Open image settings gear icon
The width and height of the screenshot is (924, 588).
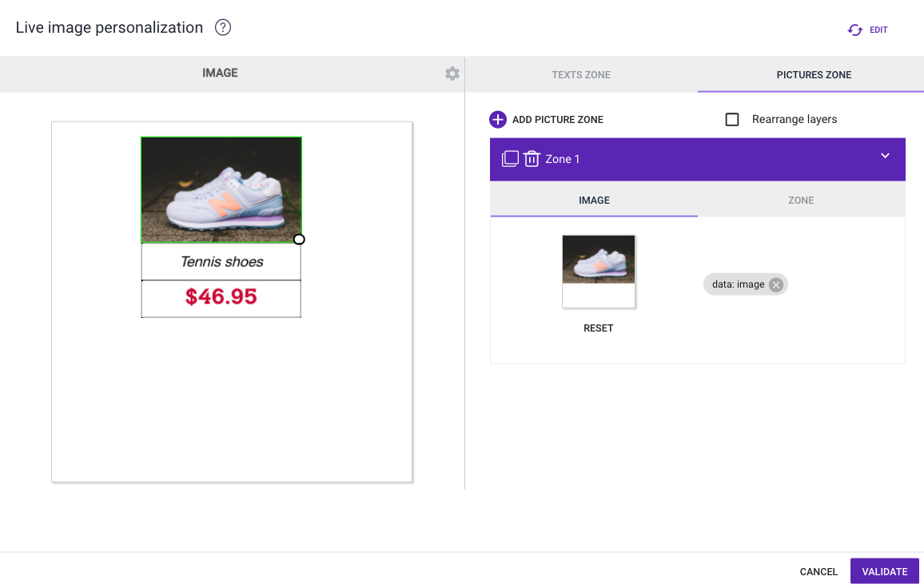pyautogui.click(x=452, y=73)
